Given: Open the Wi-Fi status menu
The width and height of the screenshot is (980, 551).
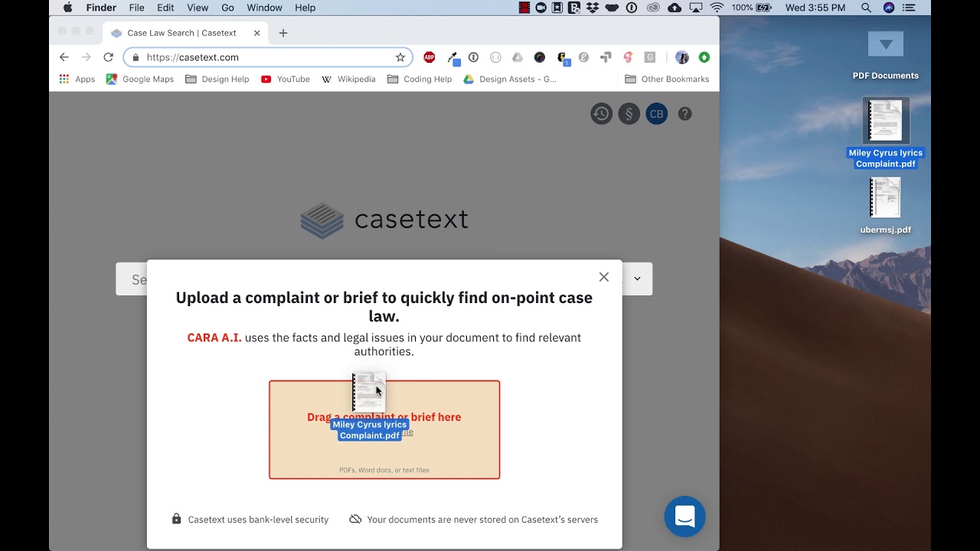Looking at the screenshot, I should (717, 8).
